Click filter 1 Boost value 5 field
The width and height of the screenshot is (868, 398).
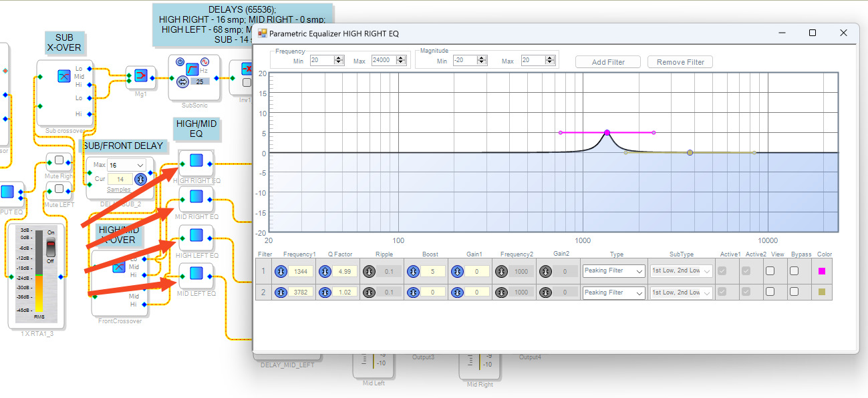pos(432,271)
